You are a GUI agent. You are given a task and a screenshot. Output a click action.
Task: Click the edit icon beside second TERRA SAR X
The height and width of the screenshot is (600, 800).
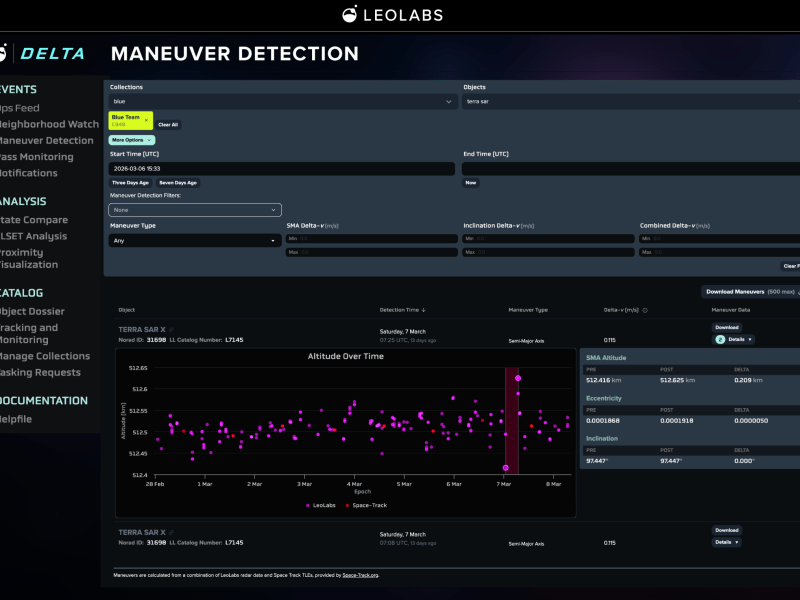pos(171,533)
